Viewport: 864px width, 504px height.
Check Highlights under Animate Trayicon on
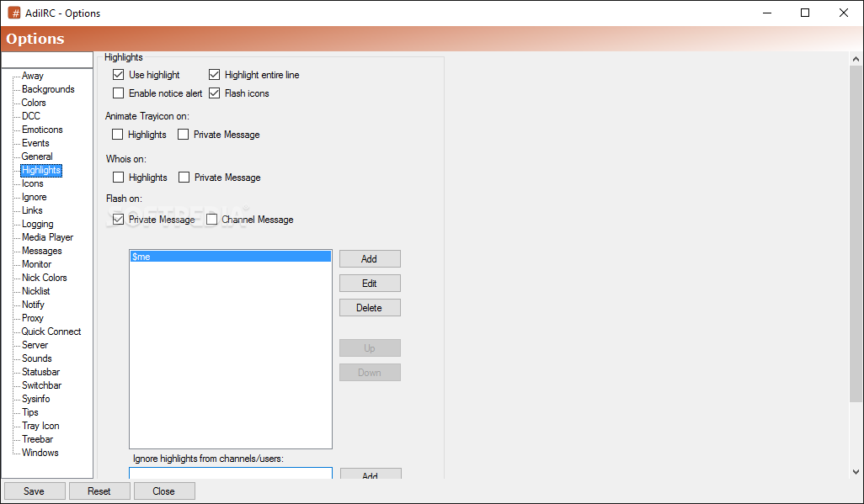117,135
